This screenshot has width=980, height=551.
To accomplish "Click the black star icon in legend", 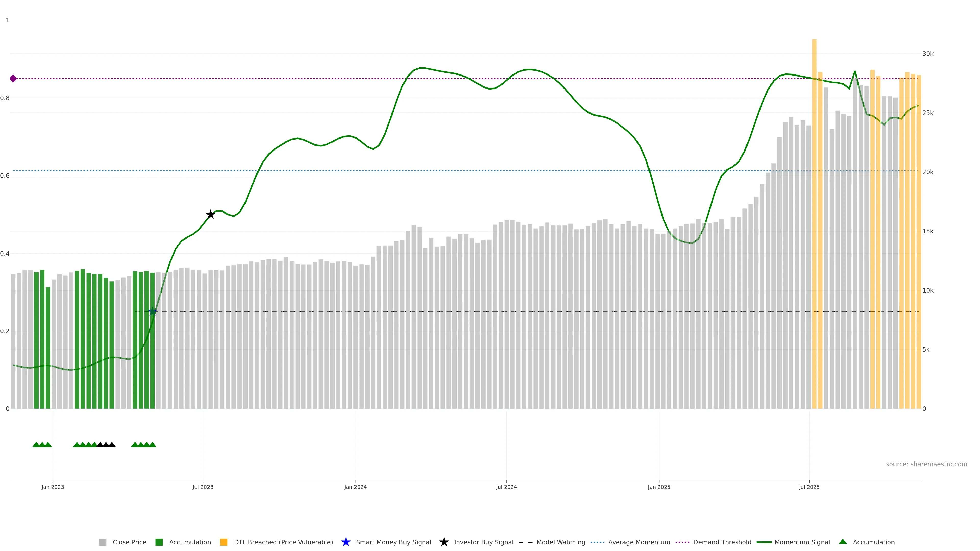I will [x=444, y=542].
